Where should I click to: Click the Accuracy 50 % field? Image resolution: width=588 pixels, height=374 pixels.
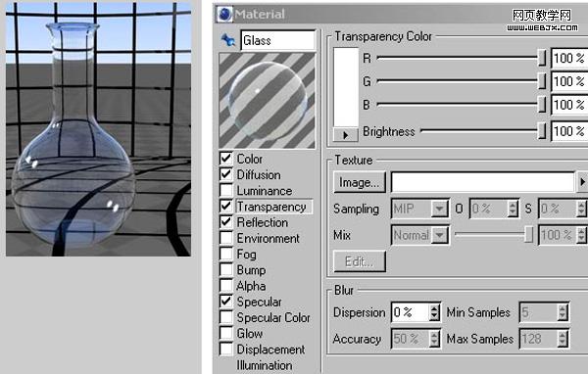411,339
